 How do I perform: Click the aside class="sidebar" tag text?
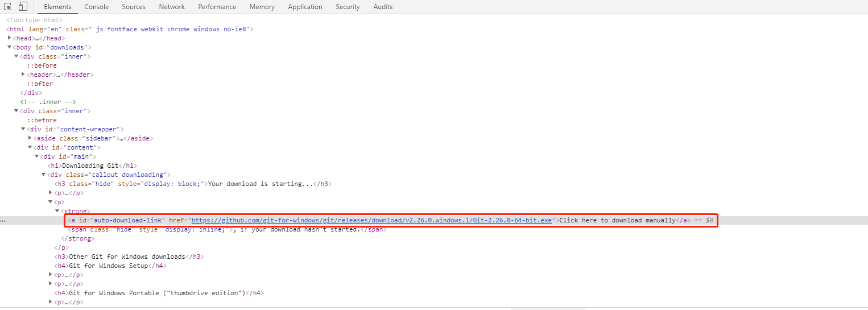76,138
